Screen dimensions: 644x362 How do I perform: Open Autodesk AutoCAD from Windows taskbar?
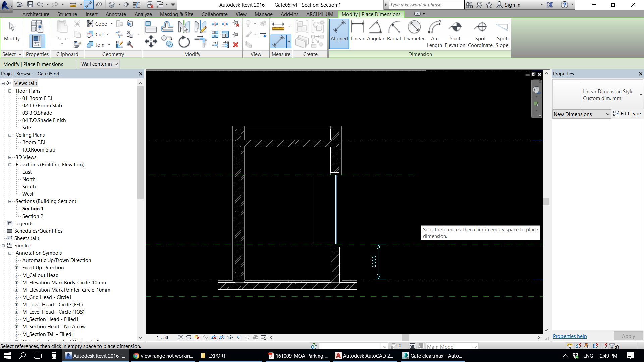tap(365, 356)
